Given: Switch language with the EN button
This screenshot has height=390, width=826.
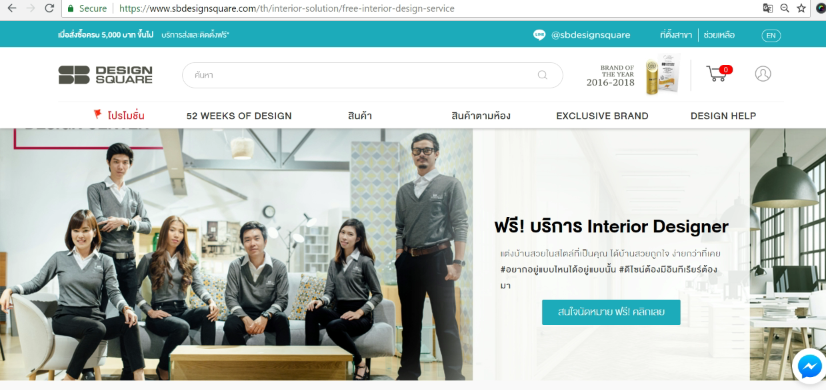Looking at the screenshot, I should click(x=771, y=35).
